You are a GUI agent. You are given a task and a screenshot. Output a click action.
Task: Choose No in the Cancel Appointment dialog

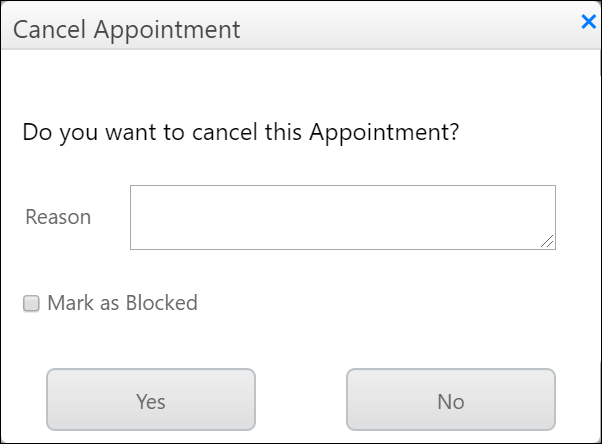tap(451, 401)
